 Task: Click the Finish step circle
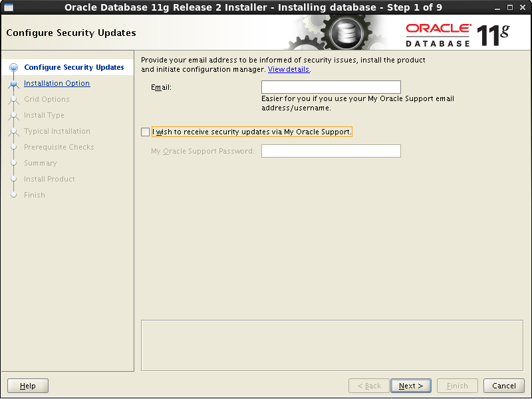[x=14, y=195]
